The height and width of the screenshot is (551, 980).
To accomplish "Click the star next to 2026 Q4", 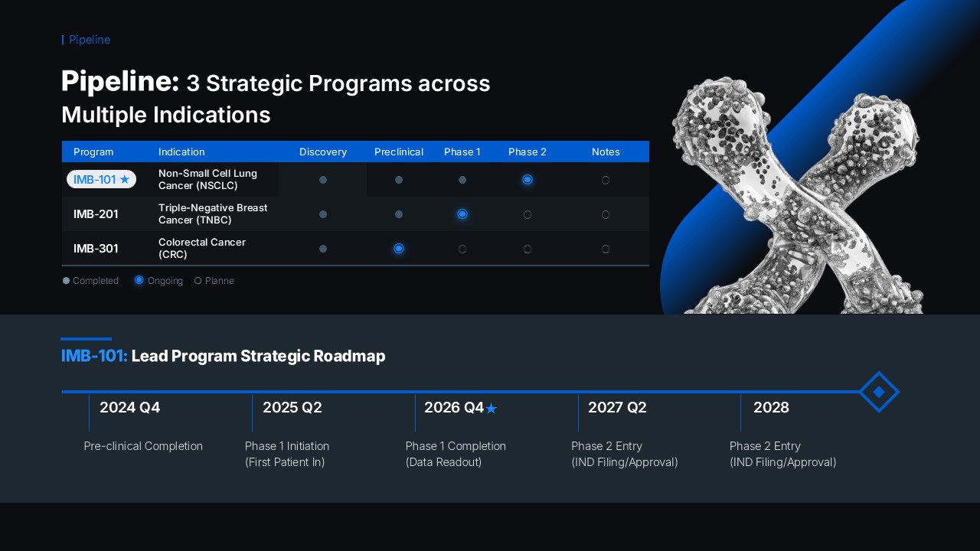I will point(492,409).
